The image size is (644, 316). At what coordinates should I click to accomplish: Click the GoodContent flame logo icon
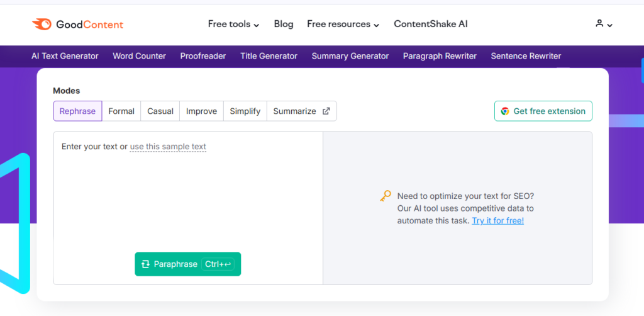(x=42, y=25)
